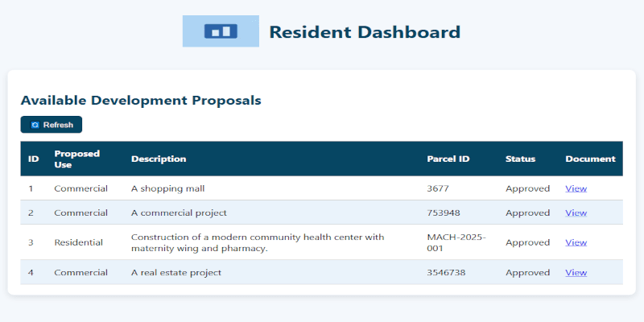This screenshot has width=644, height=322.
Task: Open the View link for the shopping mall proposal
Action: pyautogui.click(x=576, y=188)
